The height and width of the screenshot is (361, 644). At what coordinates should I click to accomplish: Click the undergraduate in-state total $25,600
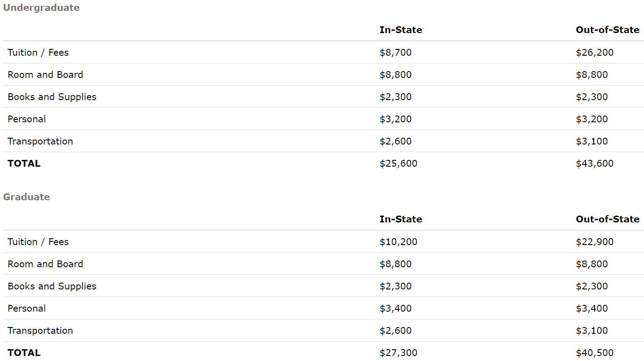point(398,164)
